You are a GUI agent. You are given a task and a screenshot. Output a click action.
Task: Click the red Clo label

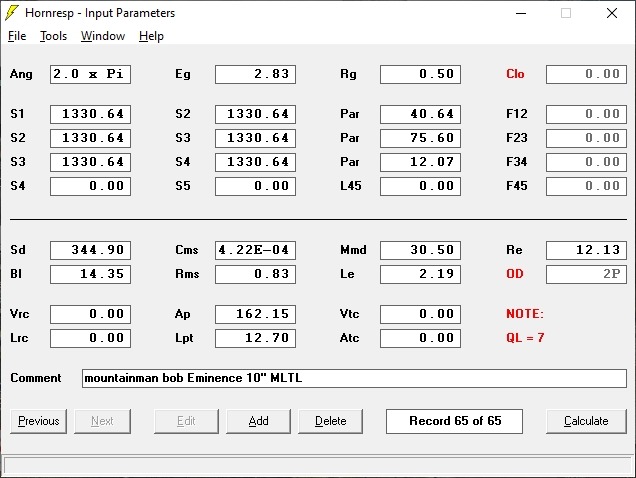point(515,74)
